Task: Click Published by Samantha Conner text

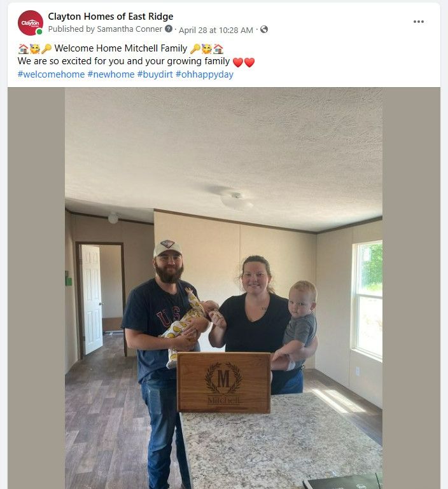Action: [105, 29]
